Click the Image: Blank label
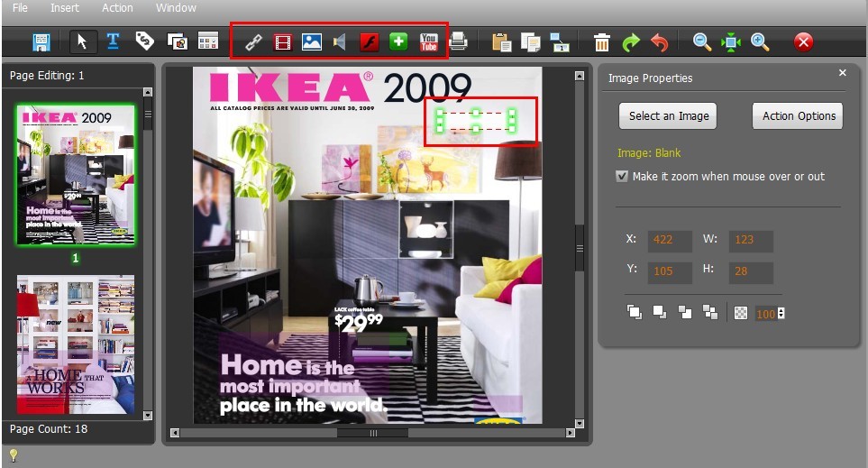Viewport: 868px width, 468px height. 649,153
